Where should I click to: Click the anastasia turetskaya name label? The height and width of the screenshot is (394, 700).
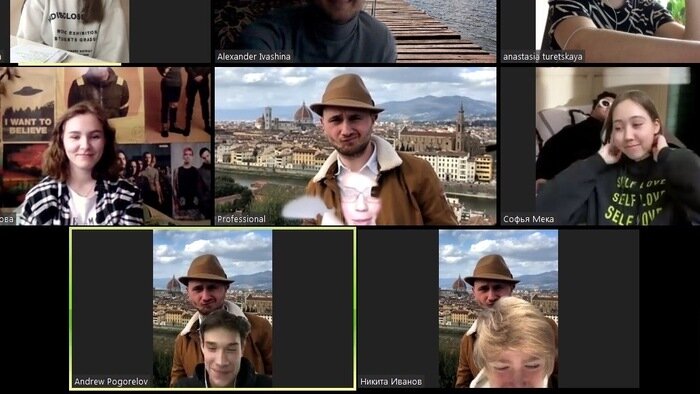click(542, 57)
